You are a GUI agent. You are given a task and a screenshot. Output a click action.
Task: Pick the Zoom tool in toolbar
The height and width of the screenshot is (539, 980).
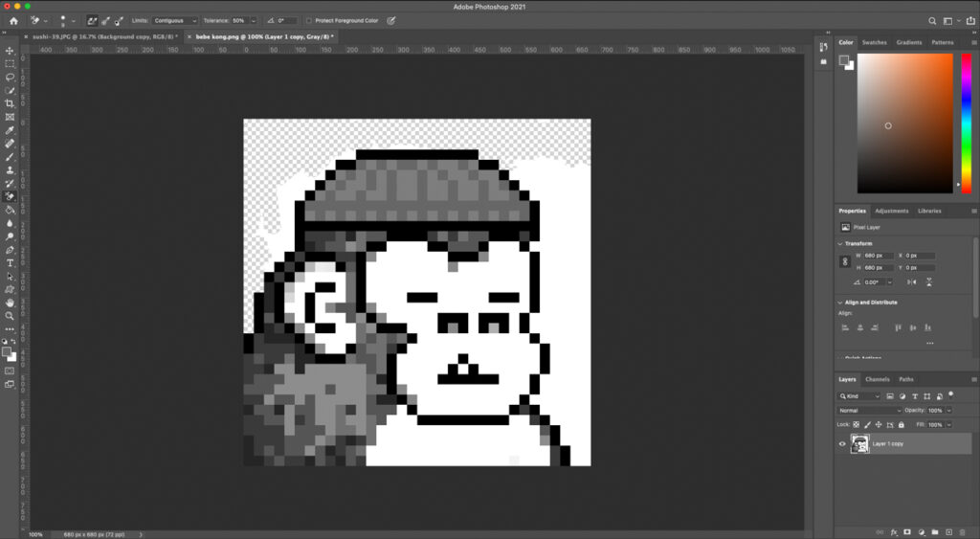coord(10,315)
